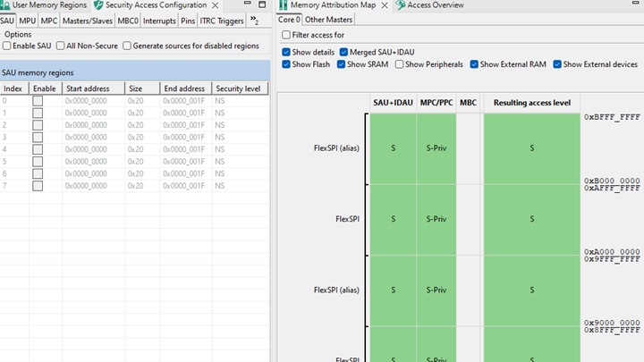Uncheck Merged SAU+IDAU
Viewport: 644px width, 362px height.
pos(343,52)
